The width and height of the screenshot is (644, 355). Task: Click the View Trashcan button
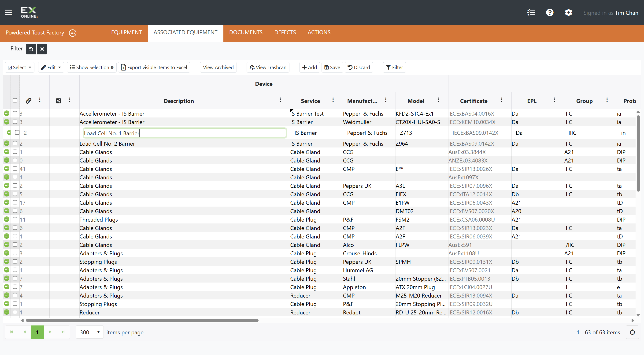coord(268,67)
